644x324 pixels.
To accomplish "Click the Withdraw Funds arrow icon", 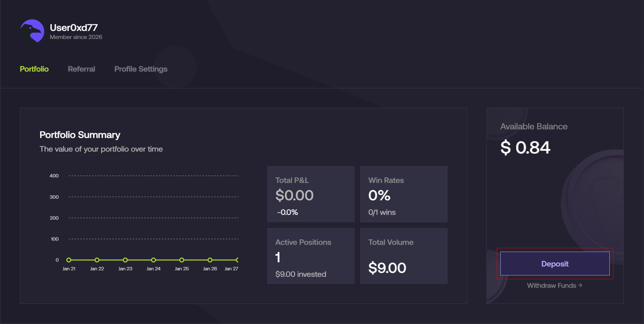I will coord(580,285).
